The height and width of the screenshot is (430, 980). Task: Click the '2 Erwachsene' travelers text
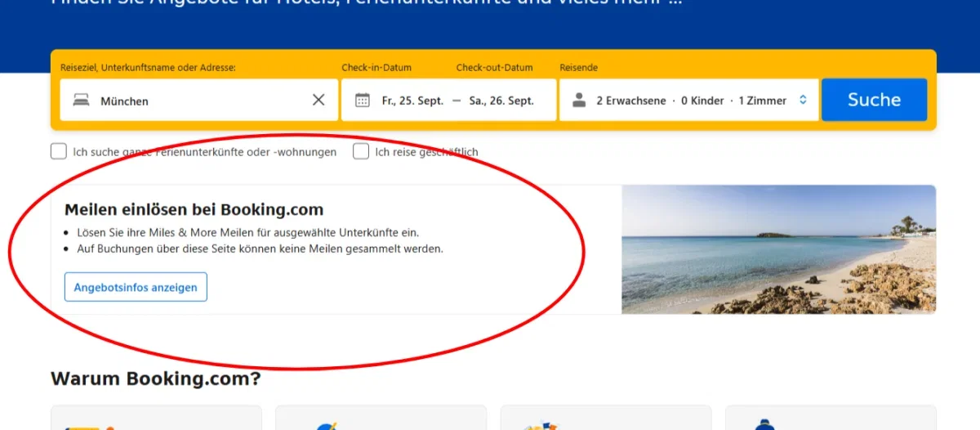631,101
